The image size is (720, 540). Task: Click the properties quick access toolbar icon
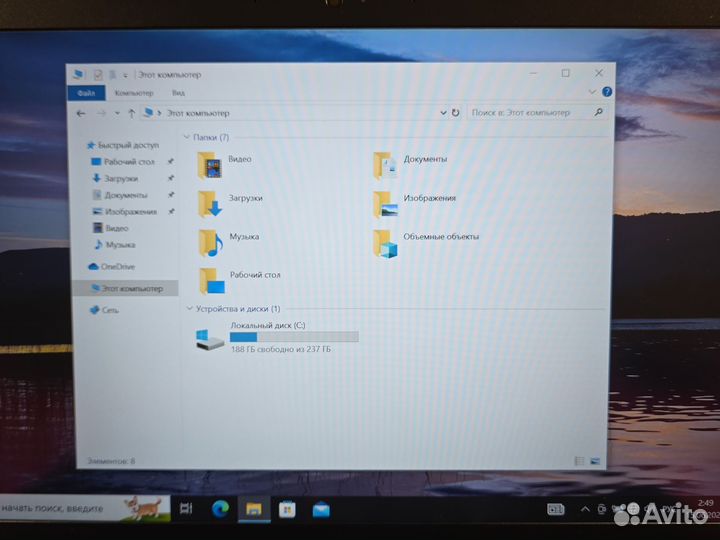(97, 74)
